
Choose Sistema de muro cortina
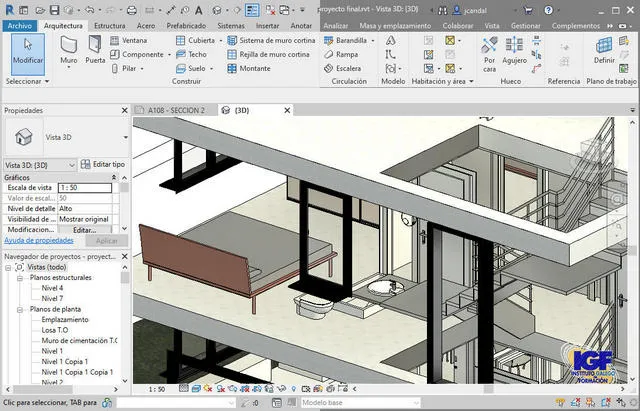(x=271, y=40)
